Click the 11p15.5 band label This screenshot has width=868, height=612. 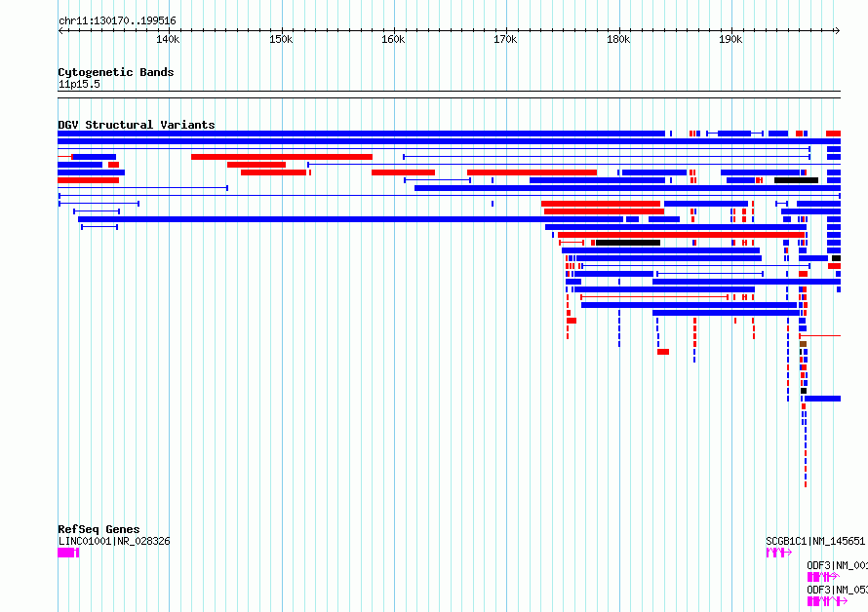pyautogui.click(x=79, y=84)
